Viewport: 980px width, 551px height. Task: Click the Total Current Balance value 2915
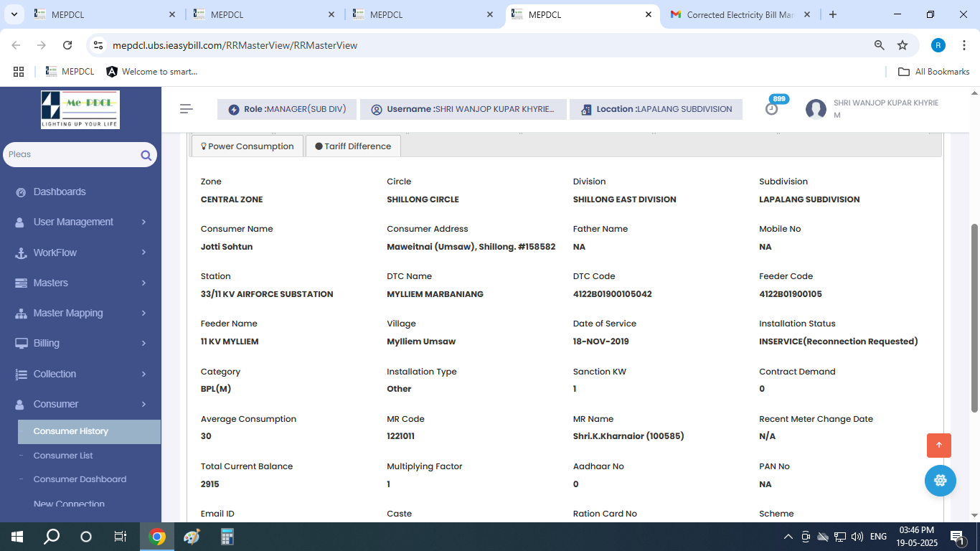(x=209, y=484)
